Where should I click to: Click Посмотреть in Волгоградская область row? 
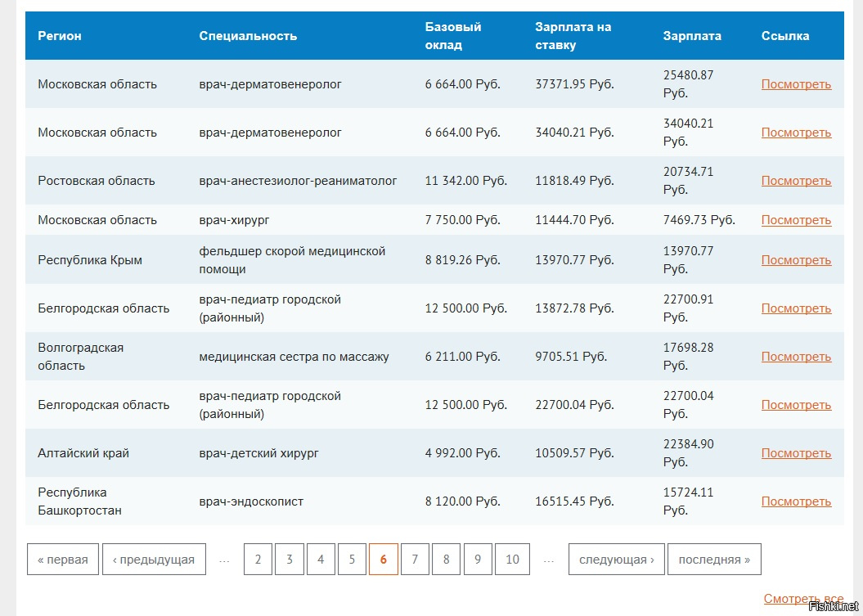[796, 357]
